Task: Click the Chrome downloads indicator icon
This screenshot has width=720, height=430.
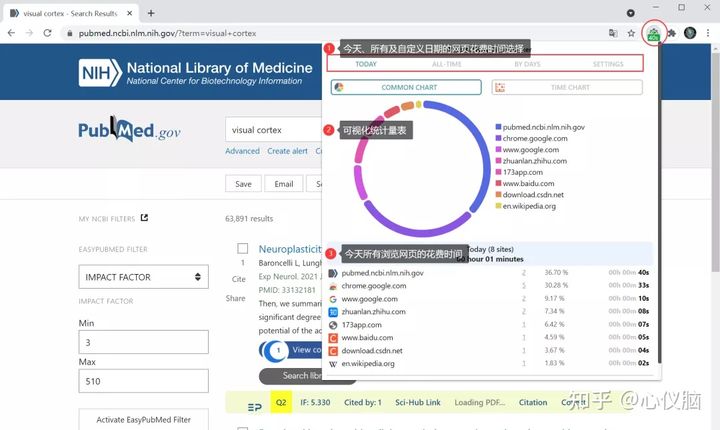Action: coord(631,13)
